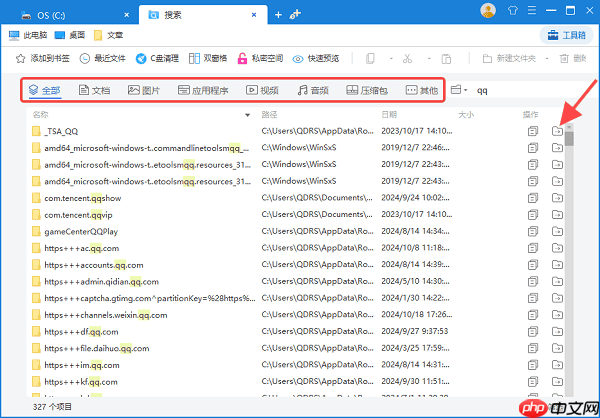
Task: Select the https+++im.qq.com folder
Action: (x=76, y=365)
